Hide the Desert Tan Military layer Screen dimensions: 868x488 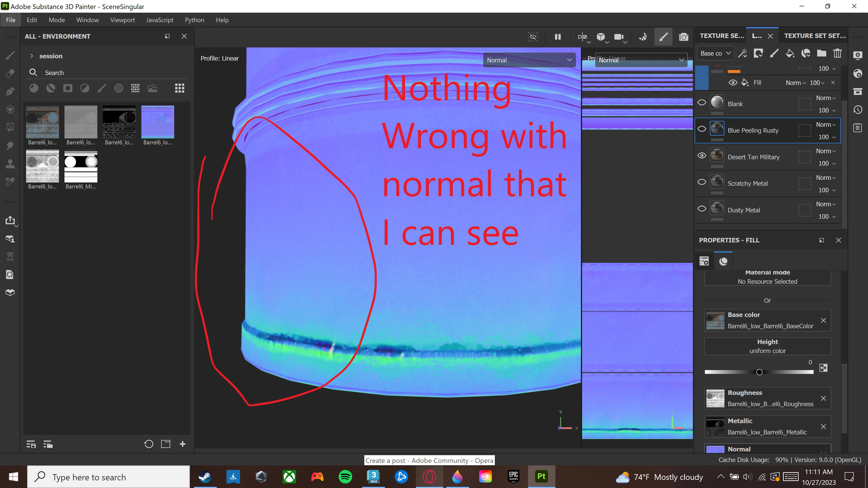click(702, 156)
